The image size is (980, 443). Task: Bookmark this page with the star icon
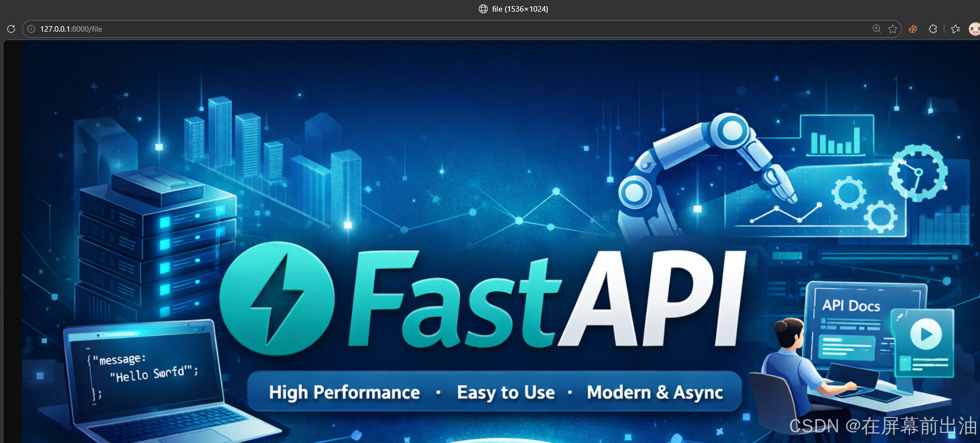[x=893, y=29]
